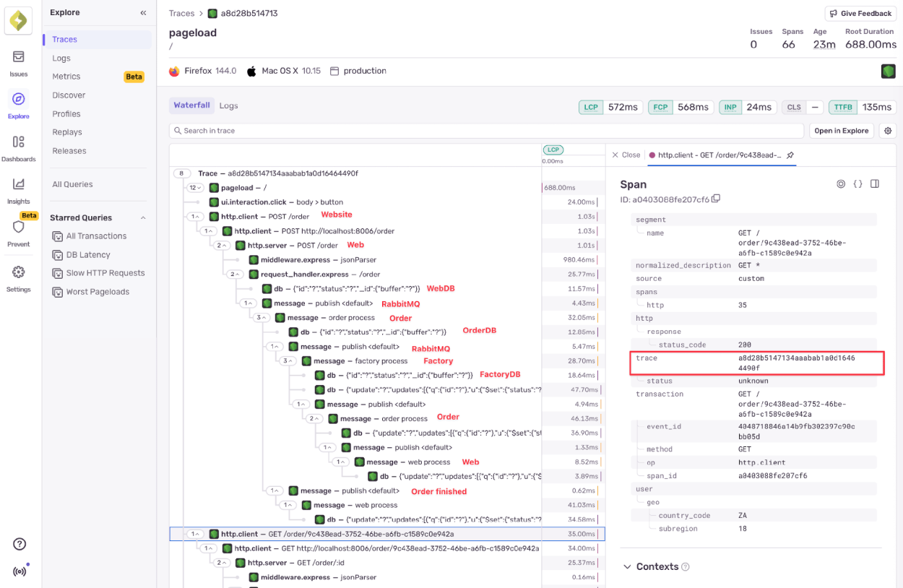Open the Slow HTTP Requests starred query
This screenshot has width=903, height=588.
pos(106,272)
